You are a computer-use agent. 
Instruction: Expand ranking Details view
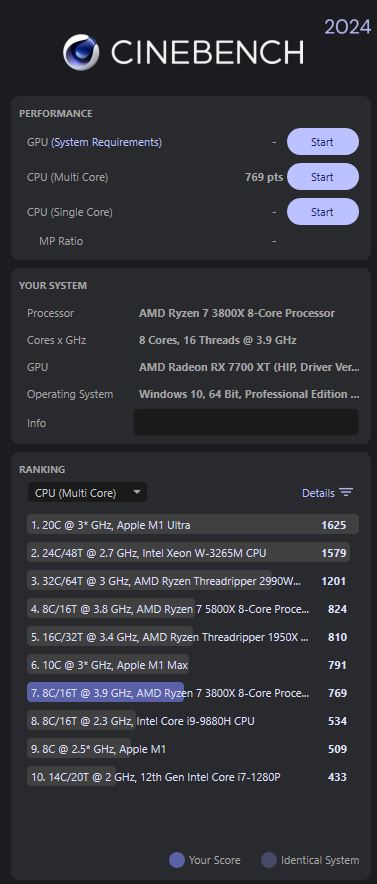[327, 493]
